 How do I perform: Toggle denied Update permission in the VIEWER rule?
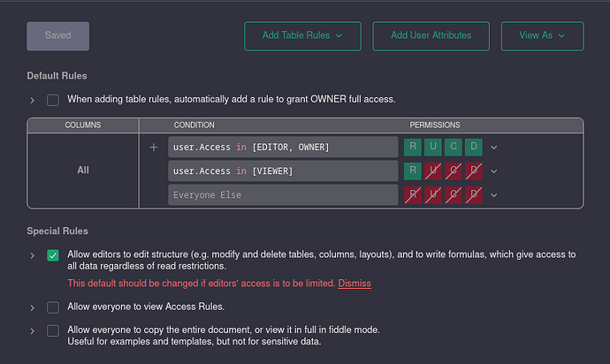pyautogui.click(x=433, y=171)
